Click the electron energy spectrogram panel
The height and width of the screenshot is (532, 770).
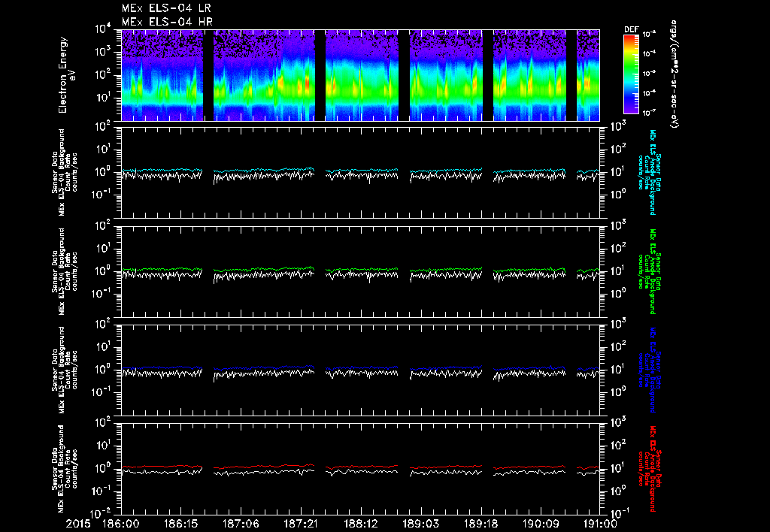coord(360,75)
